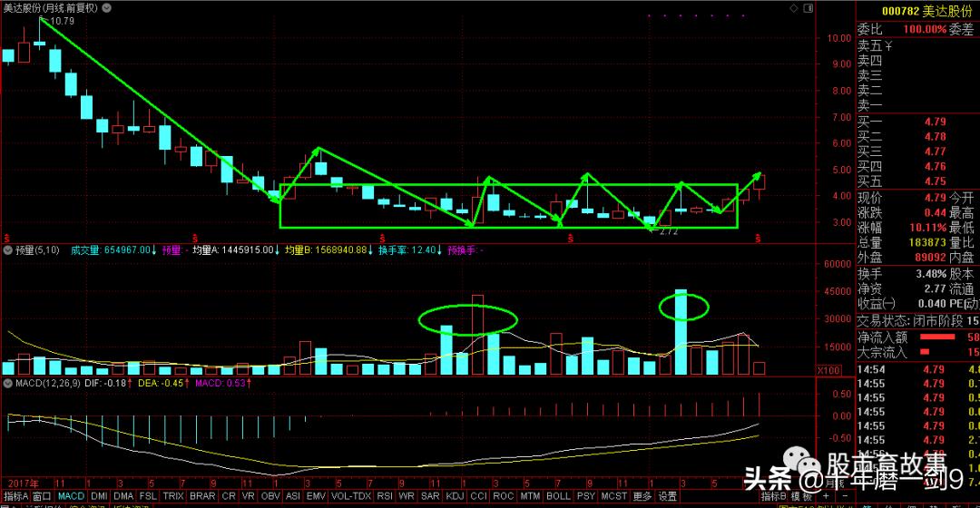Click the diamond icon at chart top-right
980x508 pixels.
click(x=794, y=8)
